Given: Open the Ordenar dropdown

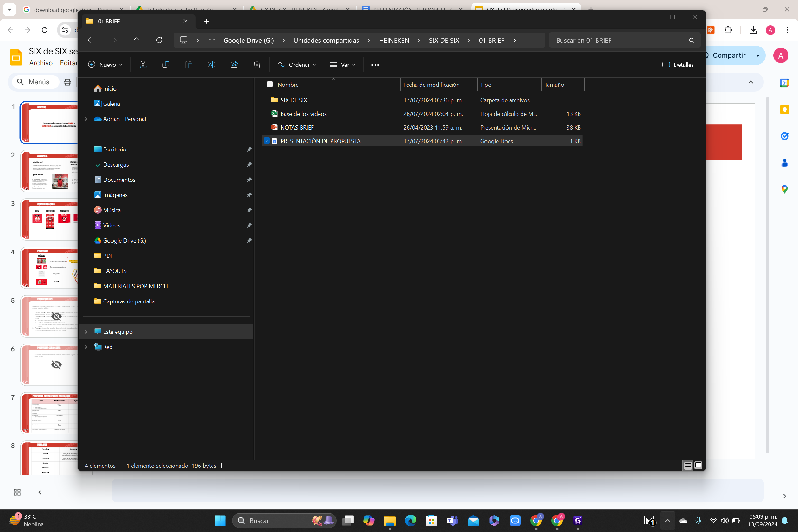Looking at the screenshot, I should tap(296, 65).
